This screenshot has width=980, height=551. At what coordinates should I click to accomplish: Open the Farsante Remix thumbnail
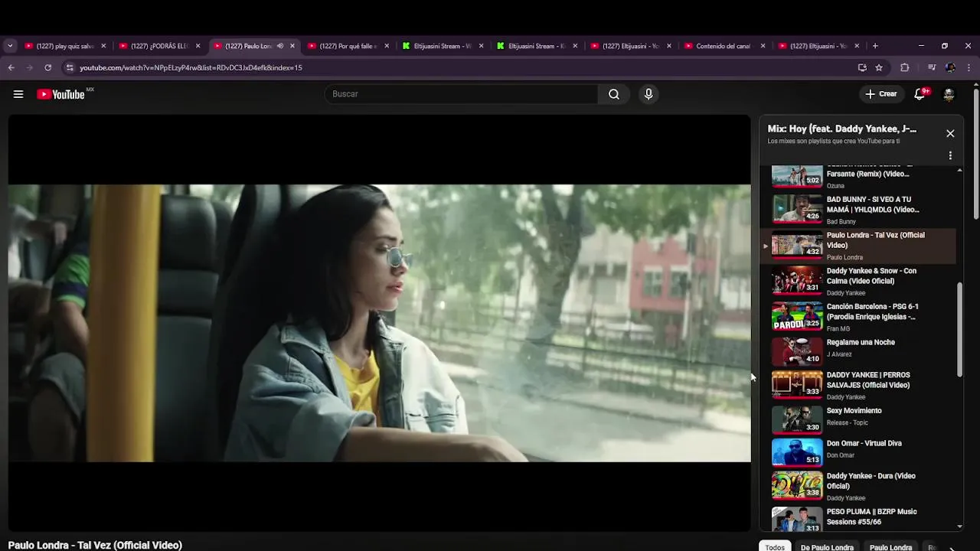point(797,176)
